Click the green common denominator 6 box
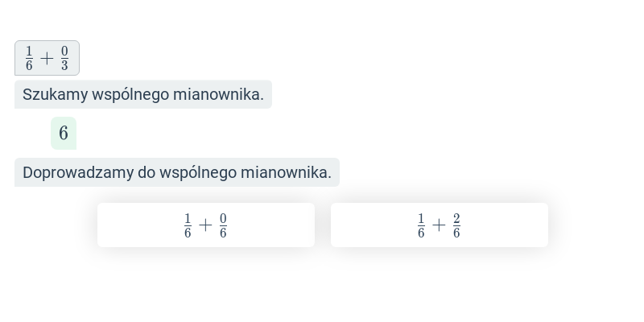644x322 pixels. tap(64, 133)
